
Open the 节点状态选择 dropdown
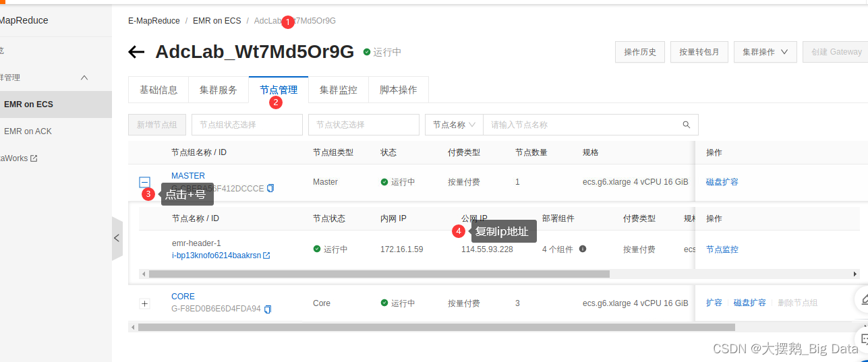point(364,125)
